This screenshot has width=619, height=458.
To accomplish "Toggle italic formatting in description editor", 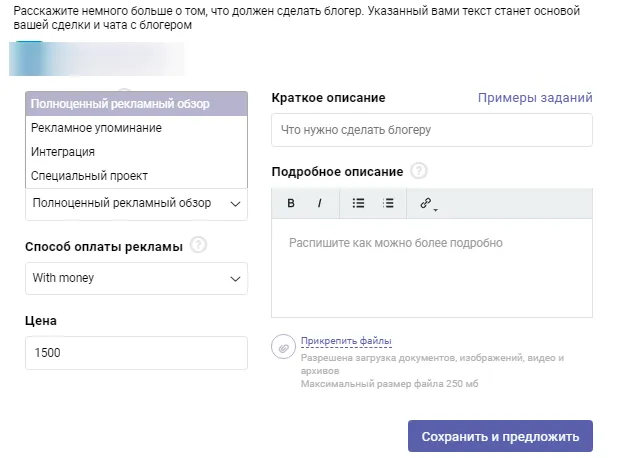I will pos(319,203).
